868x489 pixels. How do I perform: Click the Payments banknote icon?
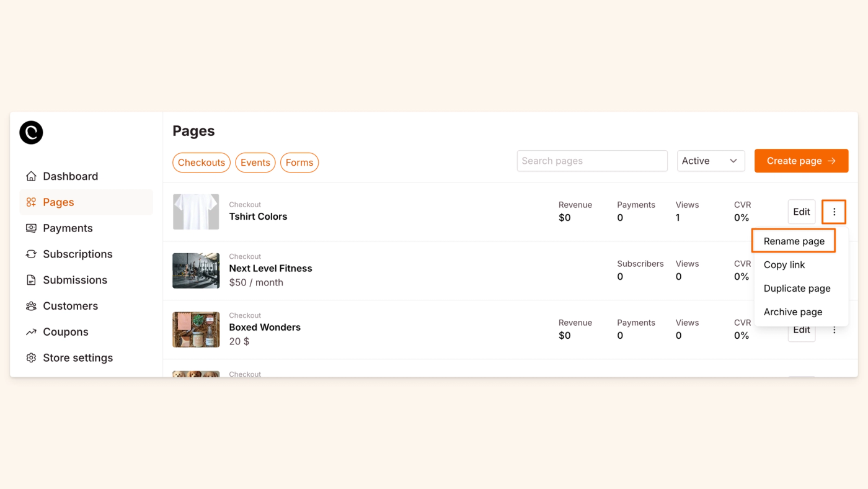coord(31,228)
